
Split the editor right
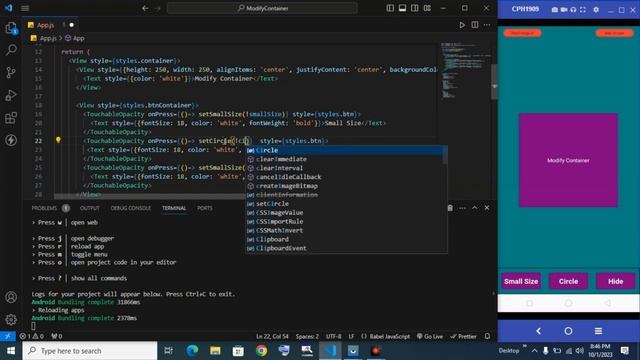pos(475,25)
